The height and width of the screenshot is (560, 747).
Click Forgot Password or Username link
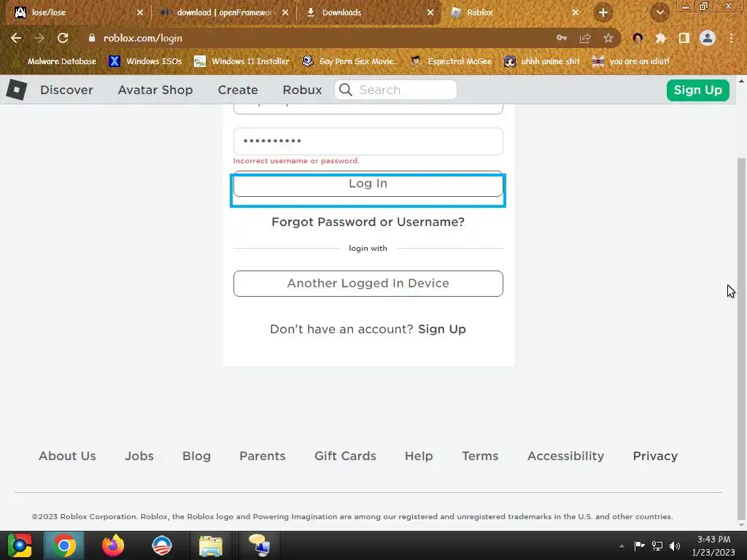[x=368, y=222]
